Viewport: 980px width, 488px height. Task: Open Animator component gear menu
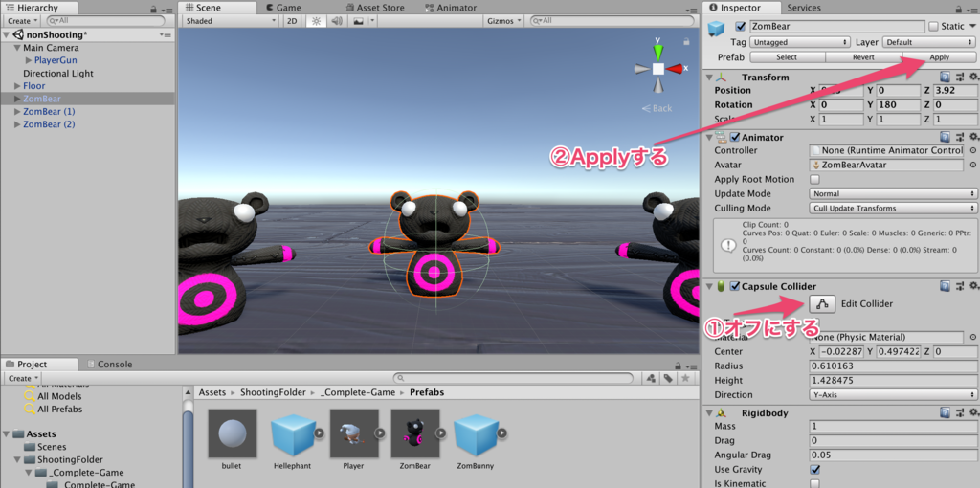pyautogui.click(x=973, y=138)
